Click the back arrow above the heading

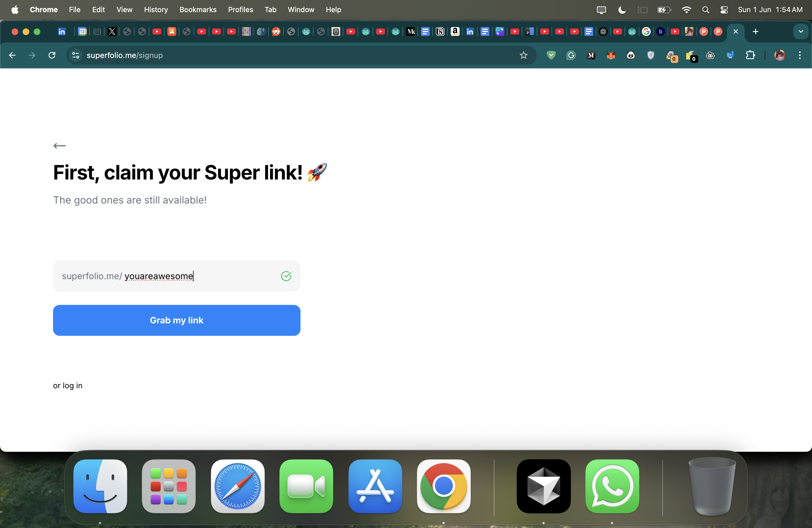[59, 146]
